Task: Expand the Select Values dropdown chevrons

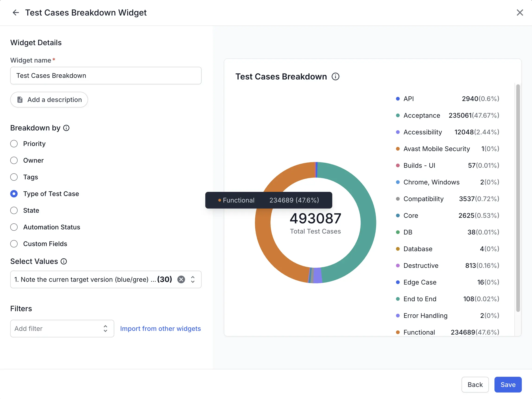Action: click(193, 279)
